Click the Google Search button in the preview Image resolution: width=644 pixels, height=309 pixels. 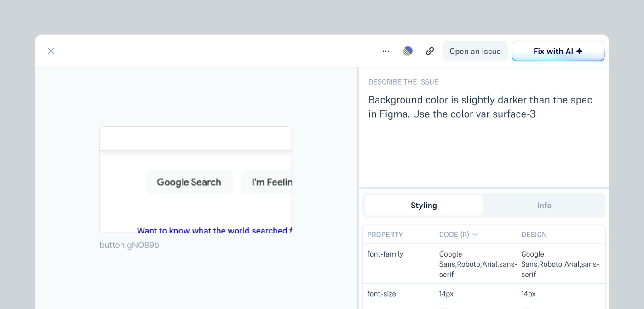tap(189, 182)
